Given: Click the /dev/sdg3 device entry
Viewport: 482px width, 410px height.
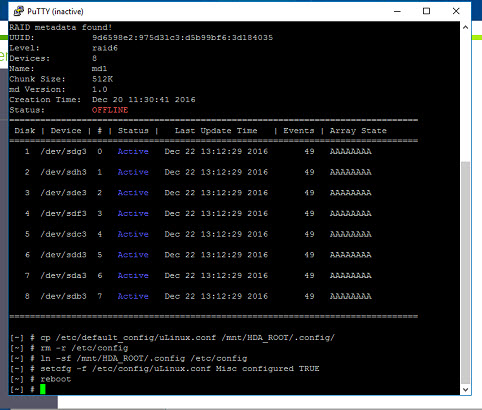Looking at the screenshot, I should pyautogui.click(x=63, y=151).
